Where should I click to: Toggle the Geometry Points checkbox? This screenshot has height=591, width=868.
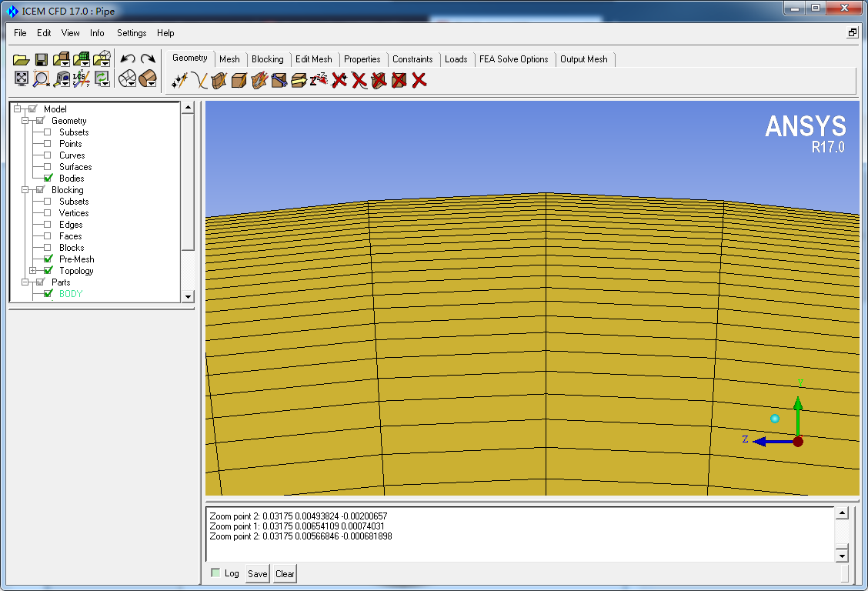[x=48, y=144]
